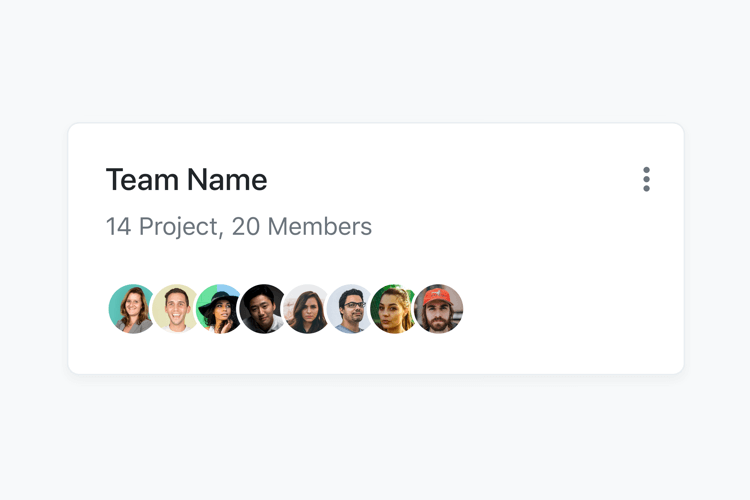The height and width of the screenshot is (500, 750).
Task: Click the man on dark background avatar
Action: pos(263,308)
